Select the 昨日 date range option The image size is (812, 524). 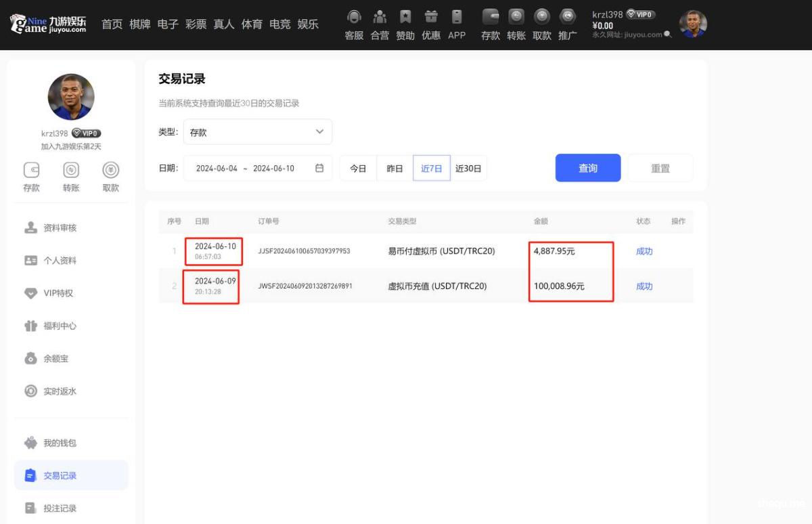tap(394, 169)
